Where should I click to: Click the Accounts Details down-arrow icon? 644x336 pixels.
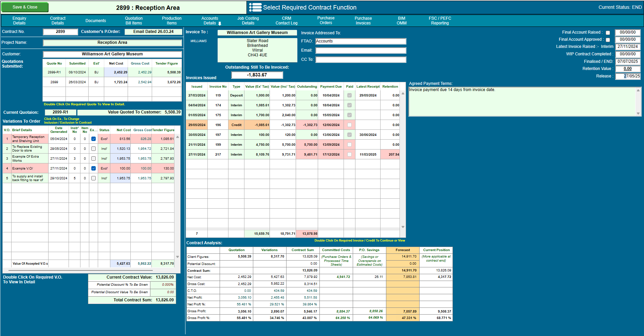click(220, 23)
